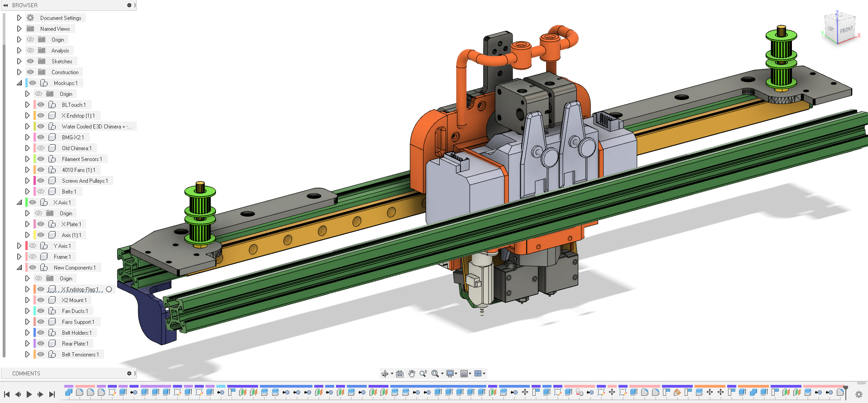The width and height of the screenshot is (868, 403).
Task: Select the Belt Holders:1 row
Action: (x=65, y=333)
